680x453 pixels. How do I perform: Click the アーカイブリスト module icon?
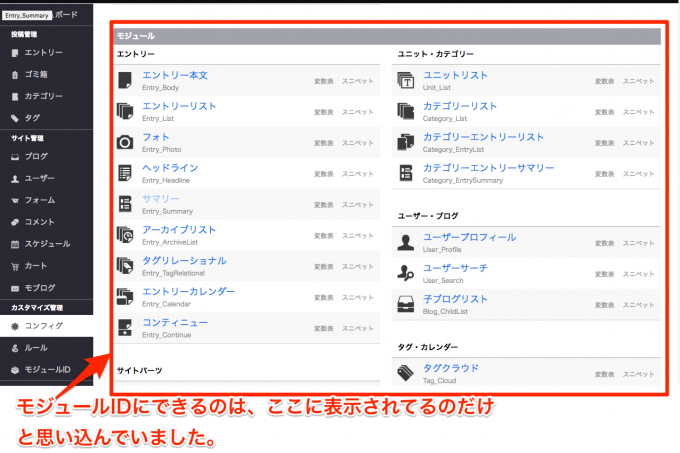[x=125, y=235]
